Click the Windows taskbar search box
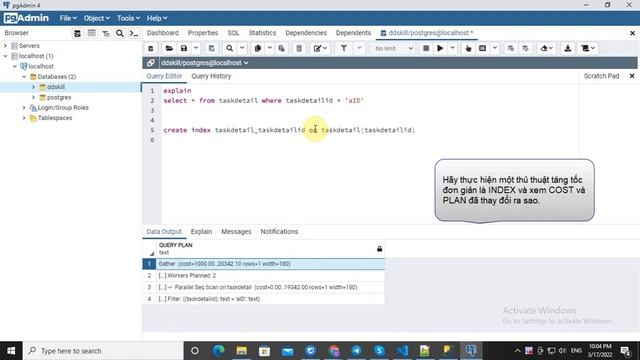The height and width of the screenshot is (360, 640). coord(104,351)
